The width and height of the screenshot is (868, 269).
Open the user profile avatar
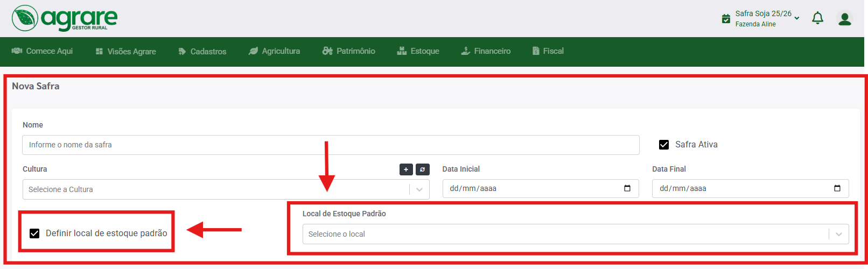tap(845, 19)
